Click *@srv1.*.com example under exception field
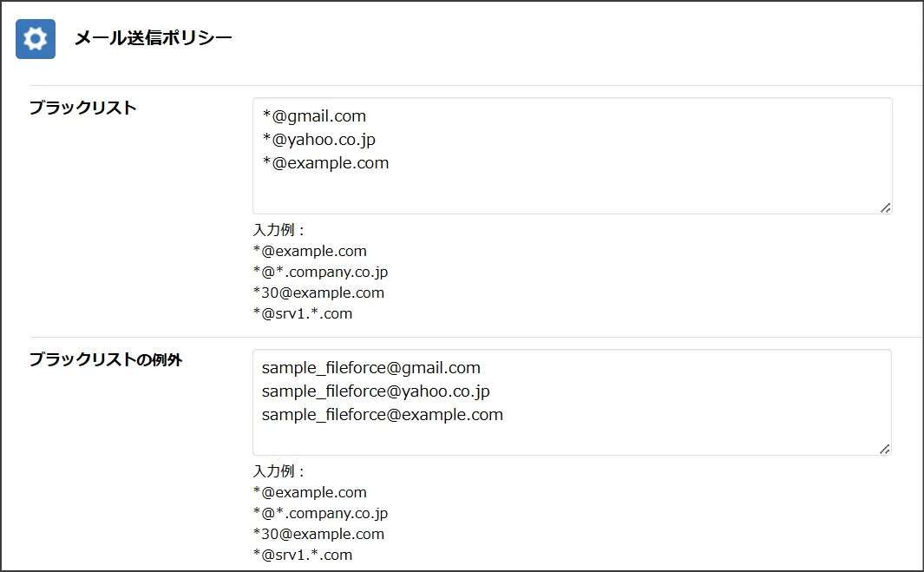Viewport: 924px width, 572px height. (x=302, y=555)
